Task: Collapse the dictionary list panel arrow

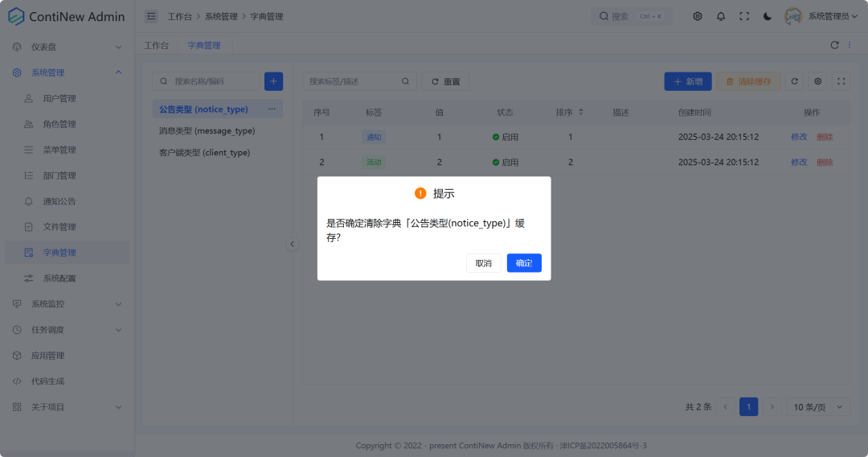Action: 292,244
